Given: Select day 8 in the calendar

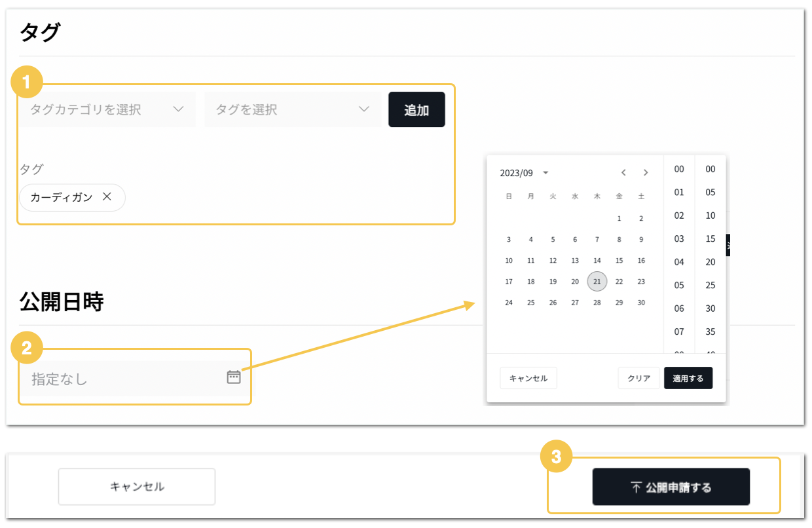Looking at the screenshot, I should click(619, 240).
